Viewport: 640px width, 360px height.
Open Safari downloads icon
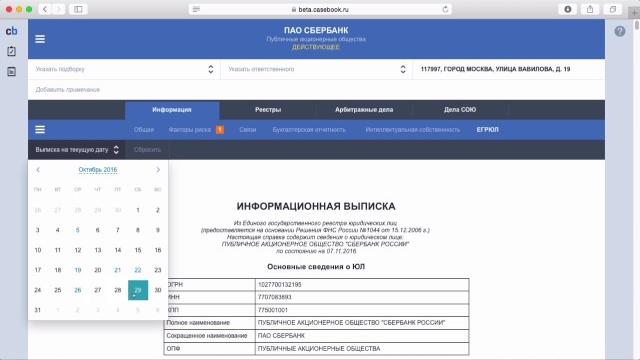pos(567,9)
